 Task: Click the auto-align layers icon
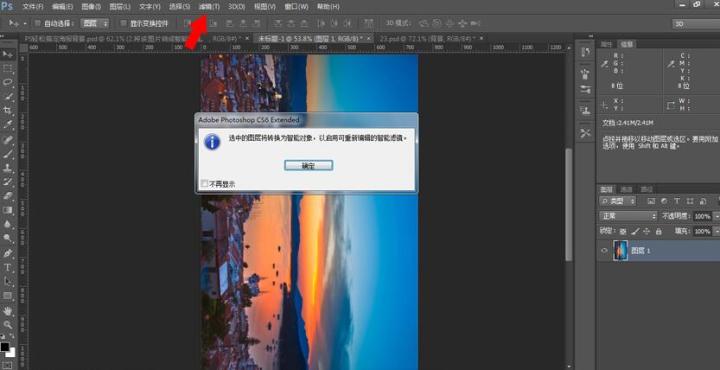click(368, 23)
